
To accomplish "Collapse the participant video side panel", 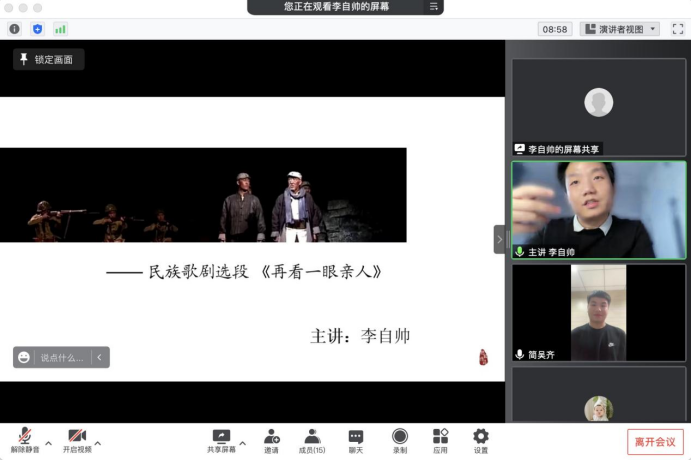I will (x=499, y=239).
